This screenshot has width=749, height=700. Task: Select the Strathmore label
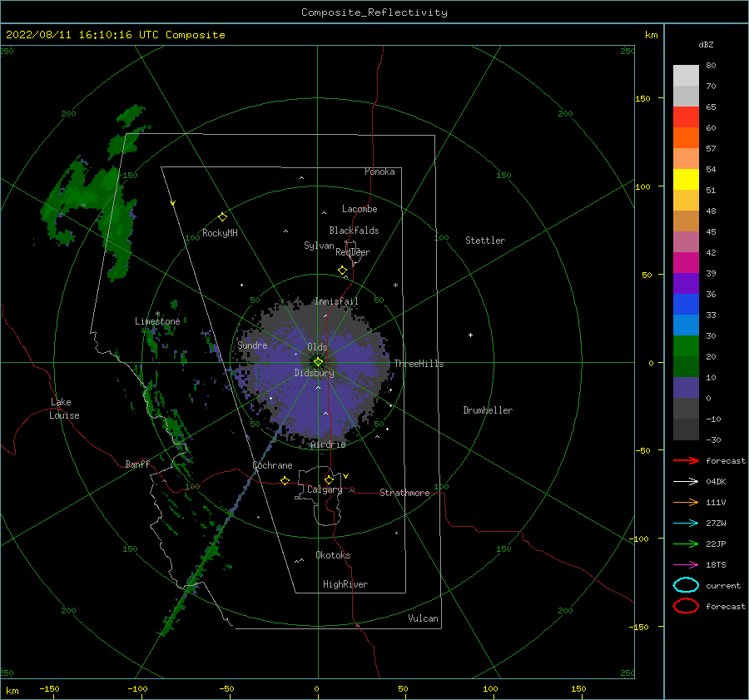pos(404,493)
